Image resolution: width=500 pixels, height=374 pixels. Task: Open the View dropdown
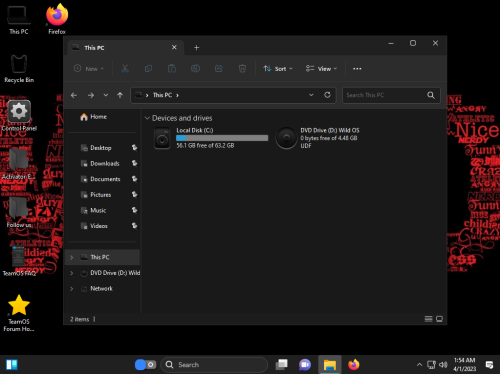pyautogui.click(x=321, y=69)
